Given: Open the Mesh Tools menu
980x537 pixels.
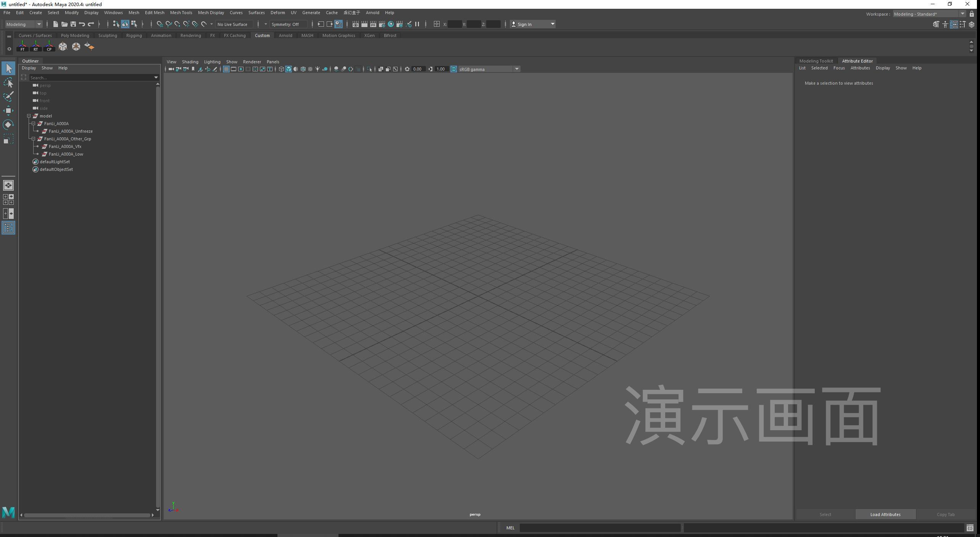Looking at the screenshot, I should tap(181, 13).
